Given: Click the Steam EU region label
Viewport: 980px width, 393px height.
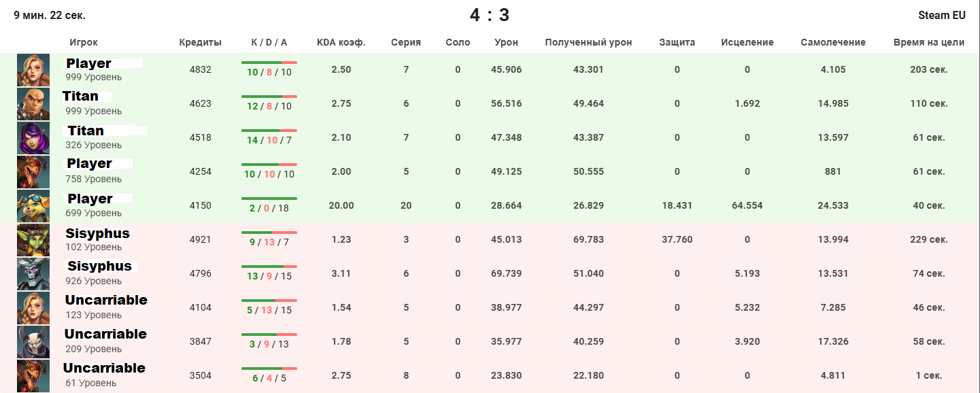Looking at the screenshot, I should point(941,15).
